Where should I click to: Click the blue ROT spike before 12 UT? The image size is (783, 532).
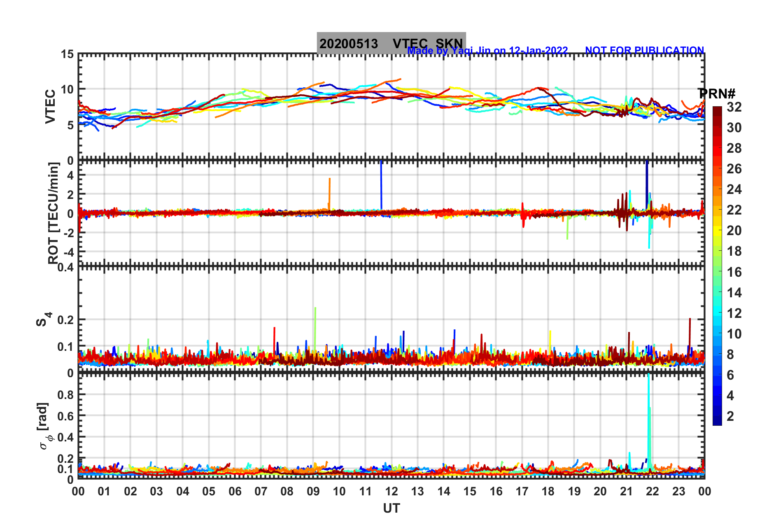[x=381, y=185]
